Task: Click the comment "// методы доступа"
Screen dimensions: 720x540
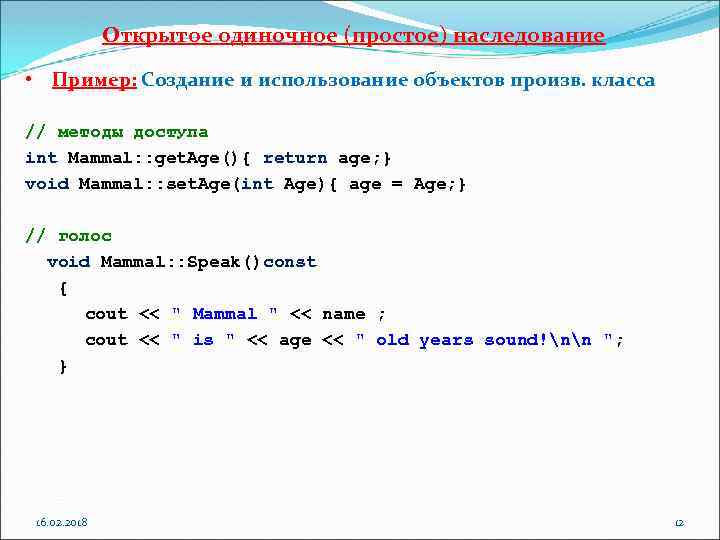Action: click(117, 132)
